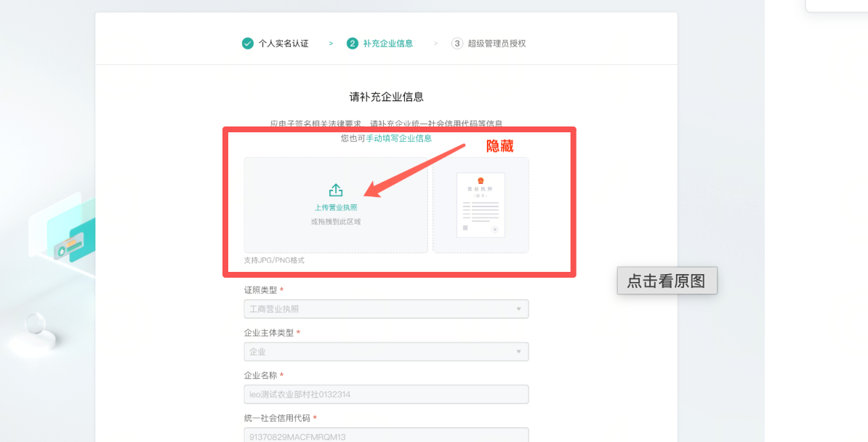This screenshot has width=868, height=442.
Task: Open the 证照类型 dropdown
Action: [387, 309]
